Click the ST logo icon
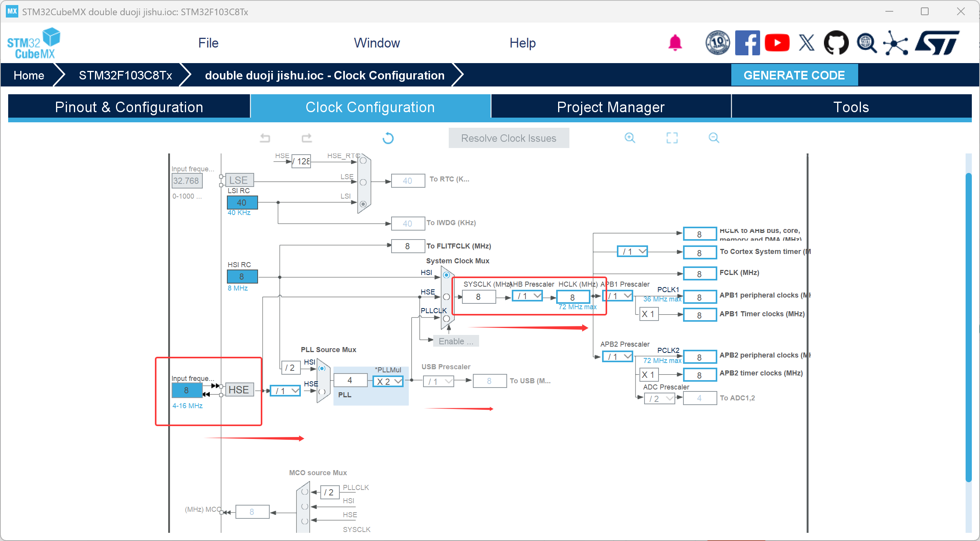This screenshot has height=541, width=980. tap(937, 43)
